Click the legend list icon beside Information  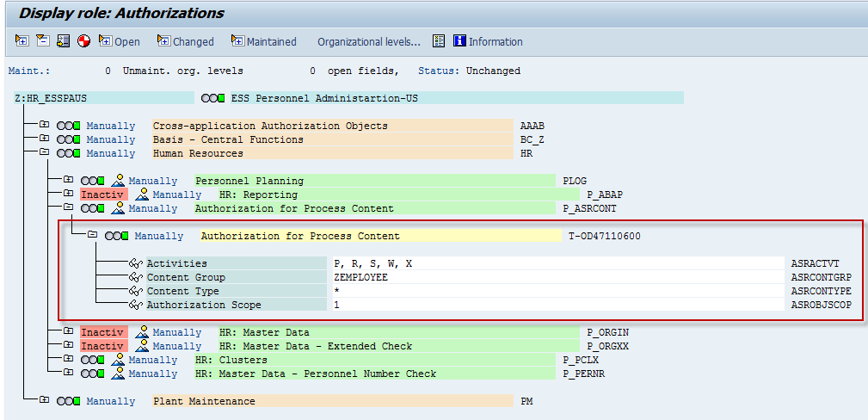tap(439, 41)
